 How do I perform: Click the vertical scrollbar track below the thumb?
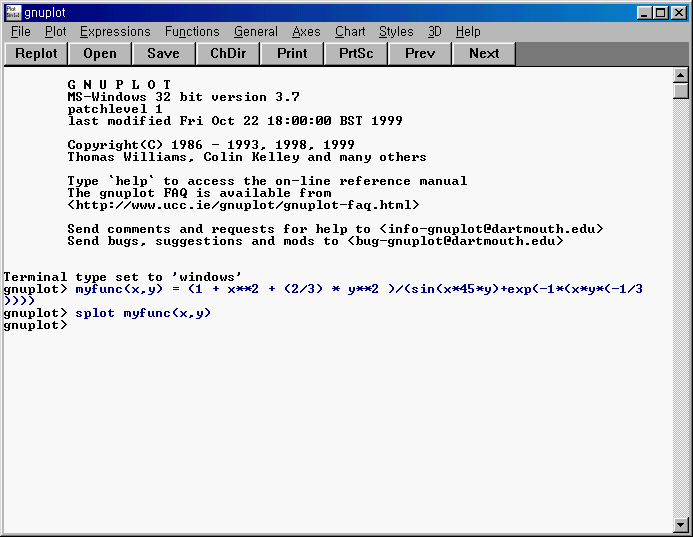click(681, 308)
